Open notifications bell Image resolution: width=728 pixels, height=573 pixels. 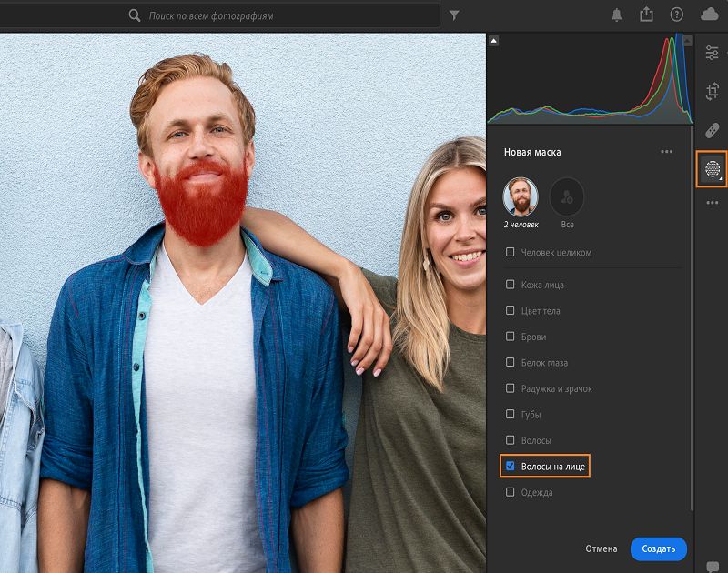(x=617, y=15)
